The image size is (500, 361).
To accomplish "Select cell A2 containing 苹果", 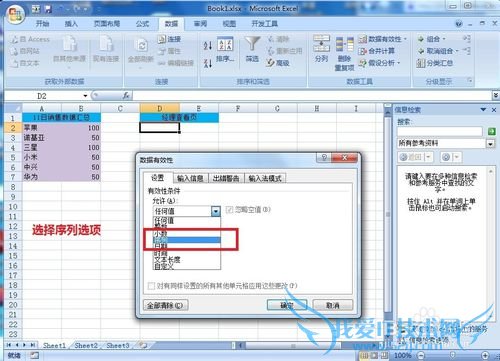I will pyautogui.click(x=42, y=128).
